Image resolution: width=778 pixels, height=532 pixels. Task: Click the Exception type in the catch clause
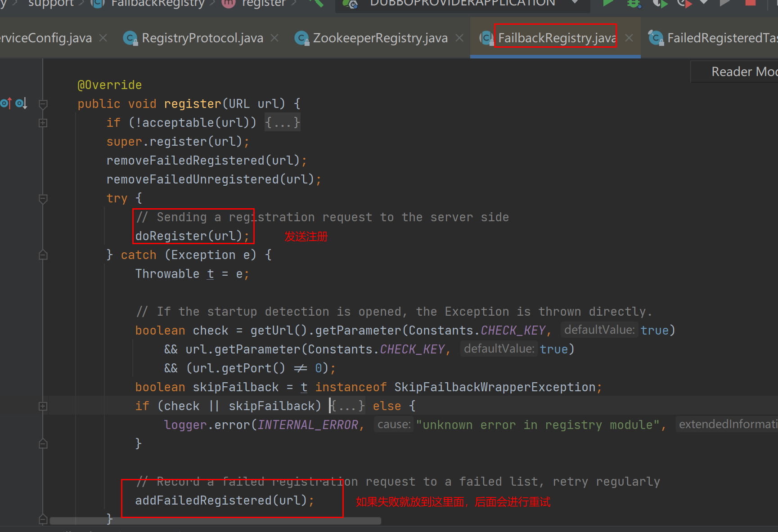203,255
